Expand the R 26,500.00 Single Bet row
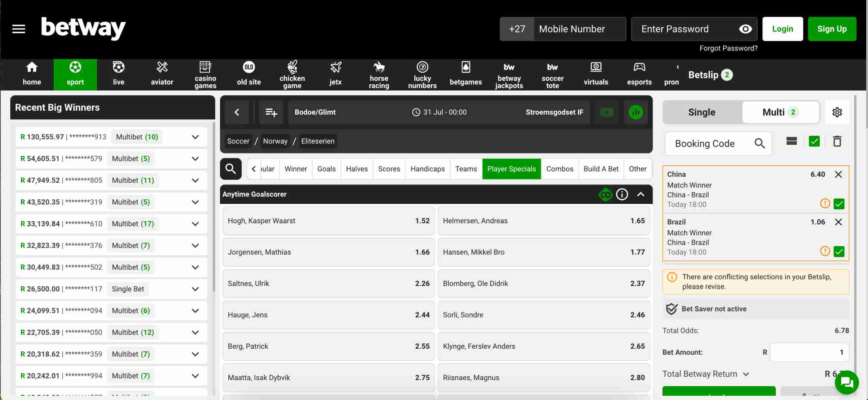 tap(195, 289)
